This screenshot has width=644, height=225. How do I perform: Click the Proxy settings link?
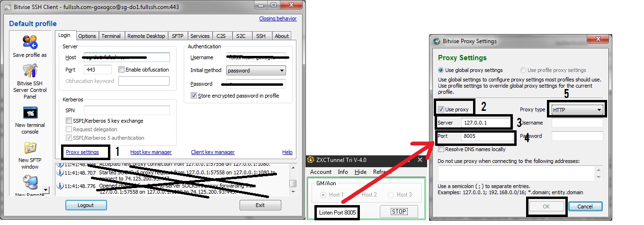(x=82, y=152)
